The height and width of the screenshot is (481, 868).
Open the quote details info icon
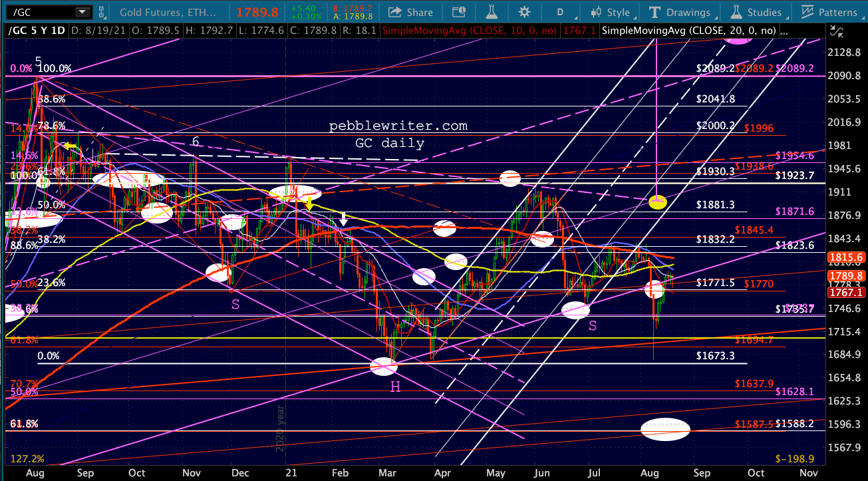click(458, 12)
